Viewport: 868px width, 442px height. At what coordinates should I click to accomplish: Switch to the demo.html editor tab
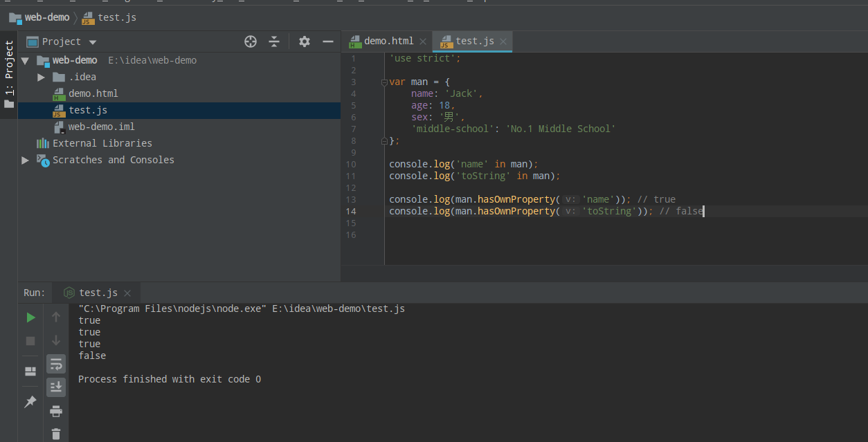click(x=387, y=42)
